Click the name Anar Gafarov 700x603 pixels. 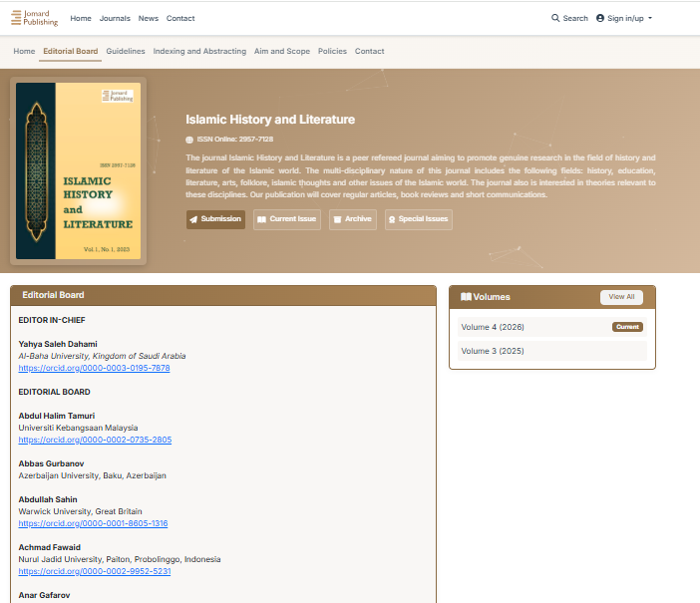point(44,595)
